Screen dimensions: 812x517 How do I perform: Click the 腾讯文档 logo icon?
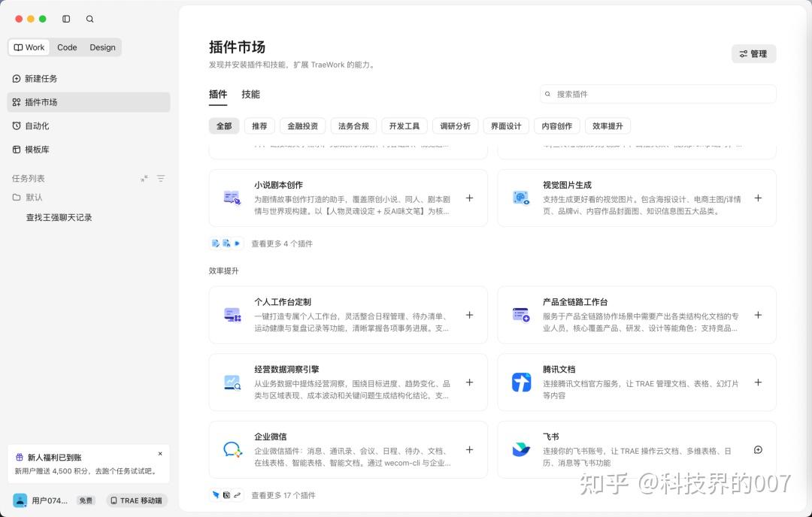pos(521,382)
